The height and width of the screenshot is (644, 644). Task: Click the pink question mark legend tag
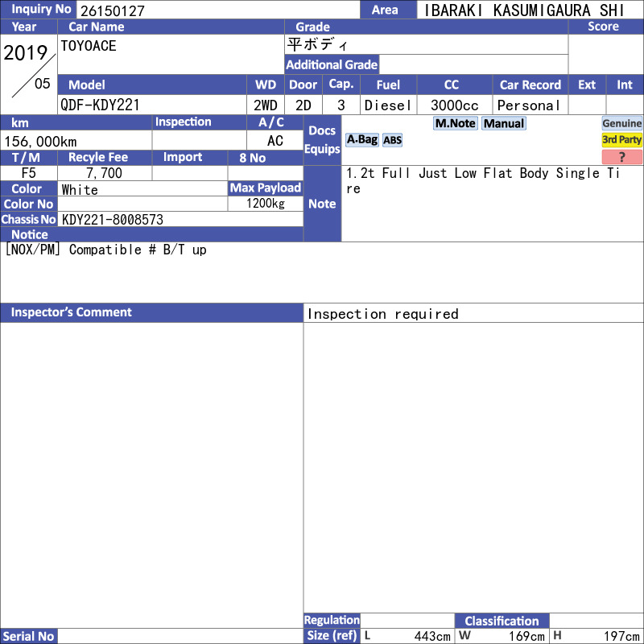pos(621,157)
